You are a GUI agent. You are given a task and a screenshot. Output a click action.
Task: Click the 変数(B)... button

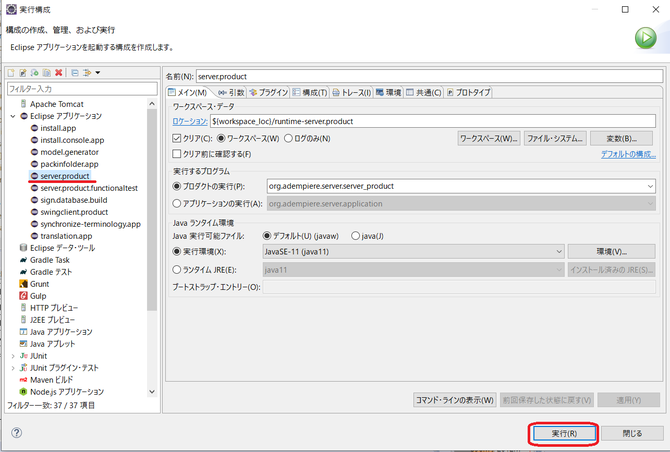[x=621, y=138]
